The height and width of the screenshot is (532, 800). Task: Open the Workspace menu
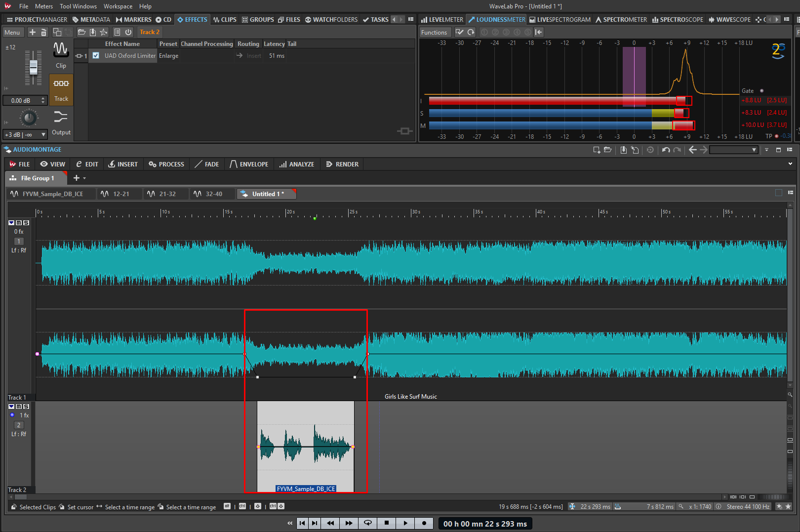[118, 6]
